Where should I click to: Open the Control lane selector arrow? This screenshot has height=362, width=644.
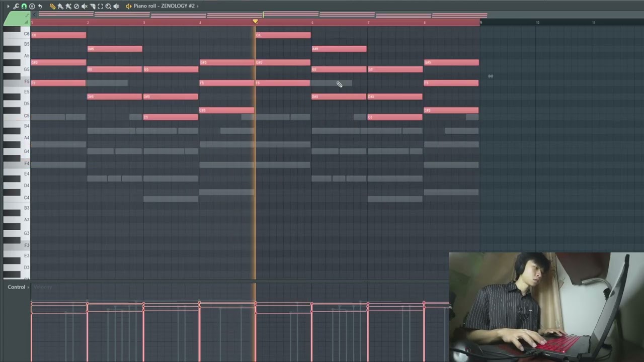(28, 287)
